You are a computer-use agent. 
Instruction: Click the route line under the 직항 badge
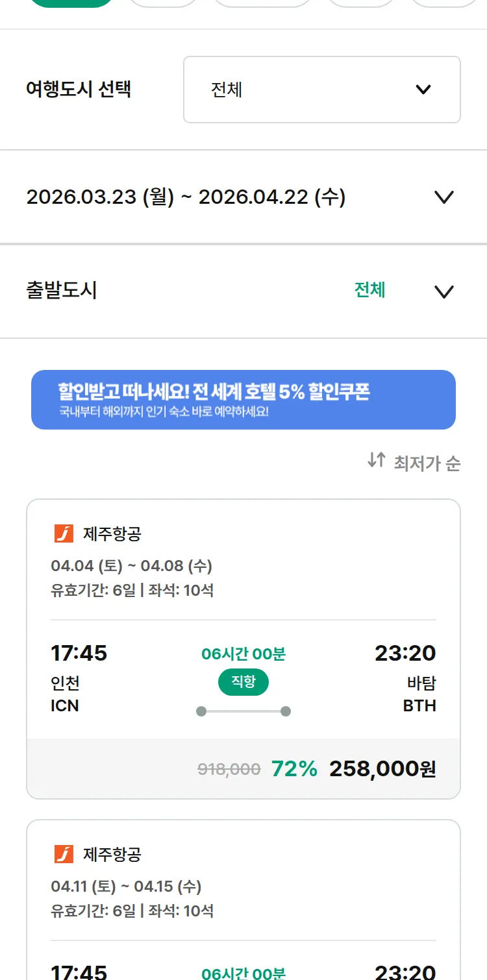(243, 711)
